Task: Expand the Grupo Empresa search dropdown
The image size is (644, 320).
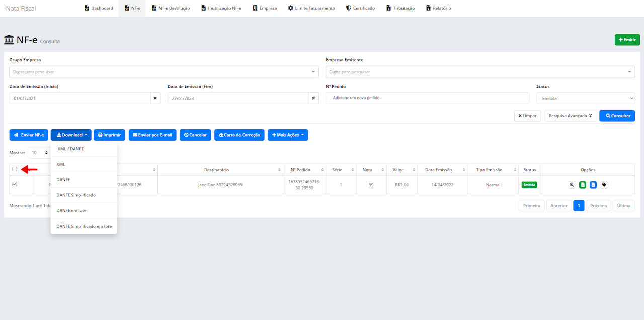Action: (x=164, y=72)
